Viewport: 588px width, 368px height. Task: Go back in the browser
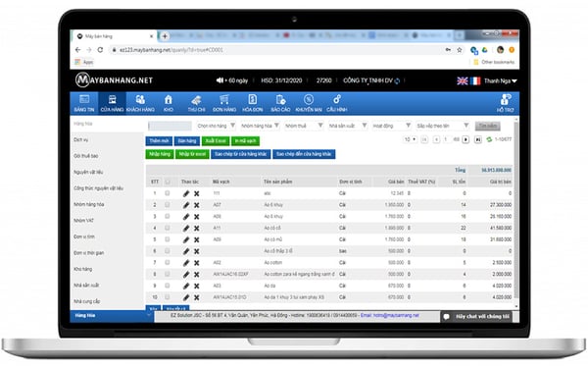point(77,50)
